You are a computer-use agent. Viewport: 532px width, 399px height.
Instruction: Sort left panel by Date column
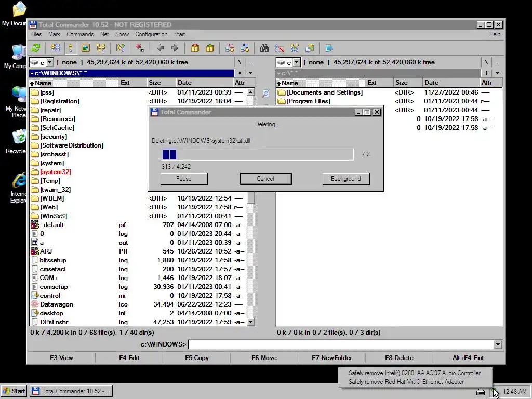pos(204,83)
